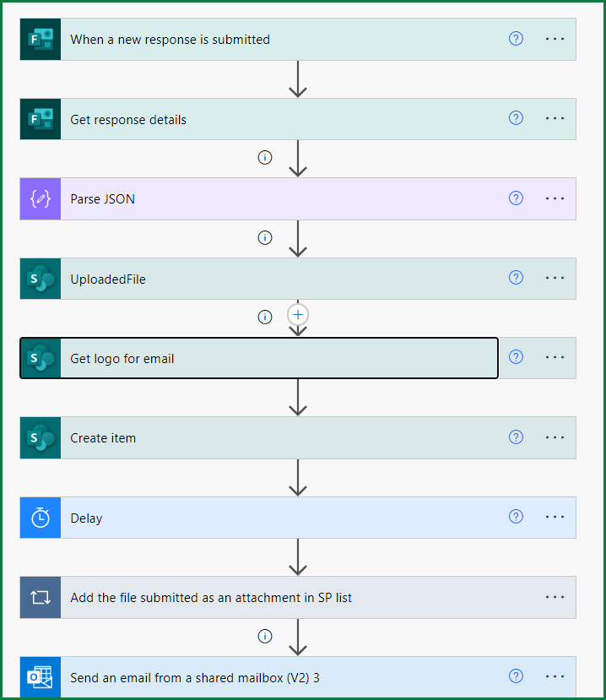Click the clock icon on the Delay action
The width and height of the screenshot is (606, 700).
pos(40,517)
